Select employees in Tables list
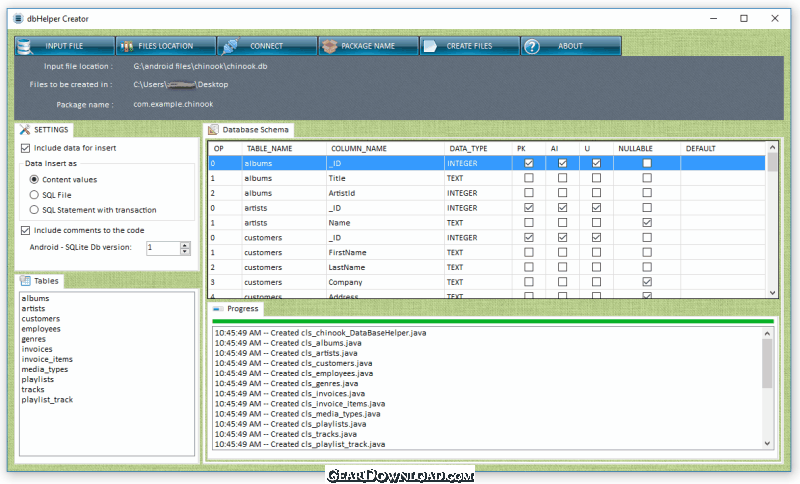This screenshot has height=484, width=800. (41, 329)
